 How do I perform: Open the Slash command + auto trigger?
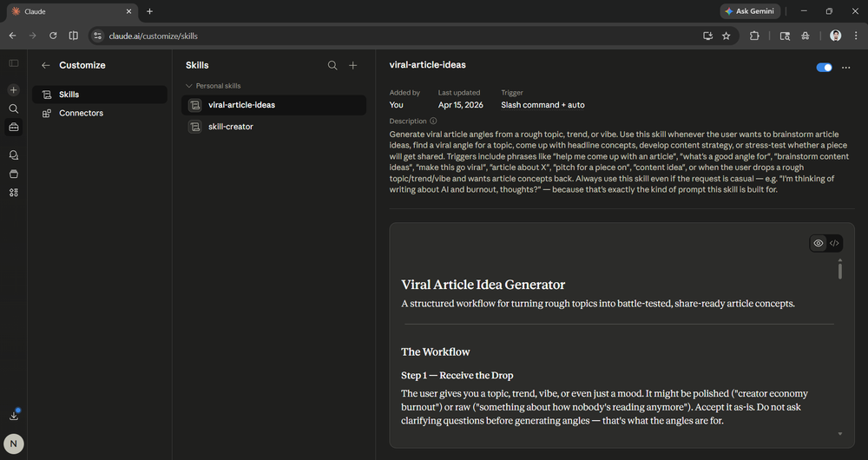(x=542, y=105)
